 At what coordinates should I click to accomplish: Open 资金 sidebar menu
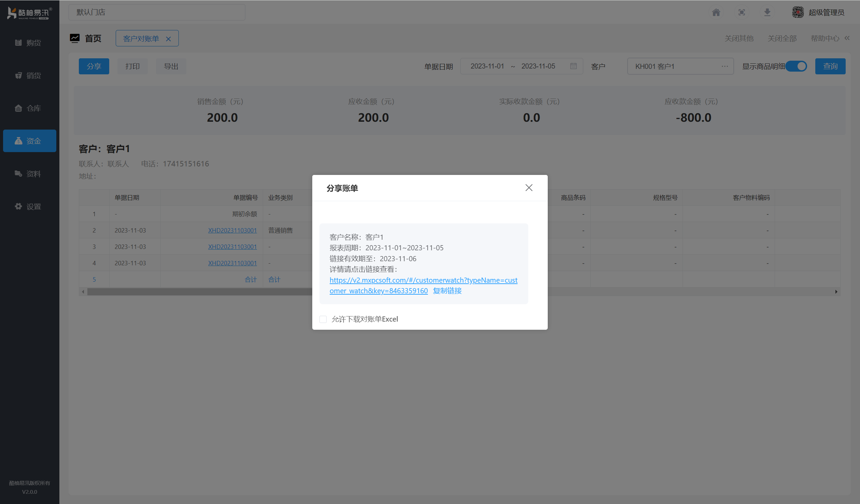[x=30, y=141]
